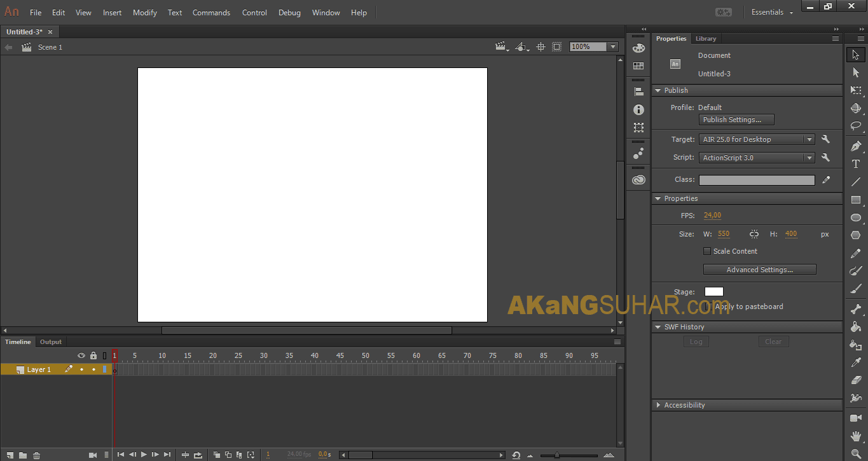The width and height of the screenshot is (868, 461).
Task: Open the Modify menu
Action: tap(145, 12)
